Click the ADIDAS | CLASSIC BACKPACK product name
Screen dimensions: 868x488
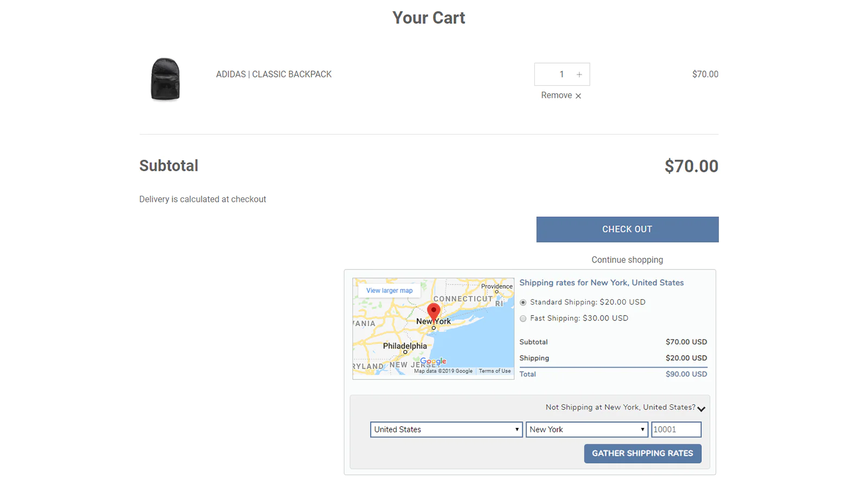click(273, 74)
